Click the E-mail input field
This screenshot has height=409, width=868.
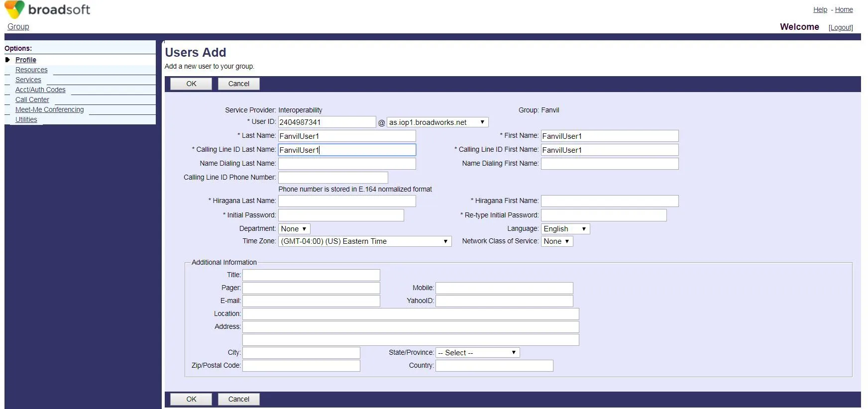pos(311,301)
